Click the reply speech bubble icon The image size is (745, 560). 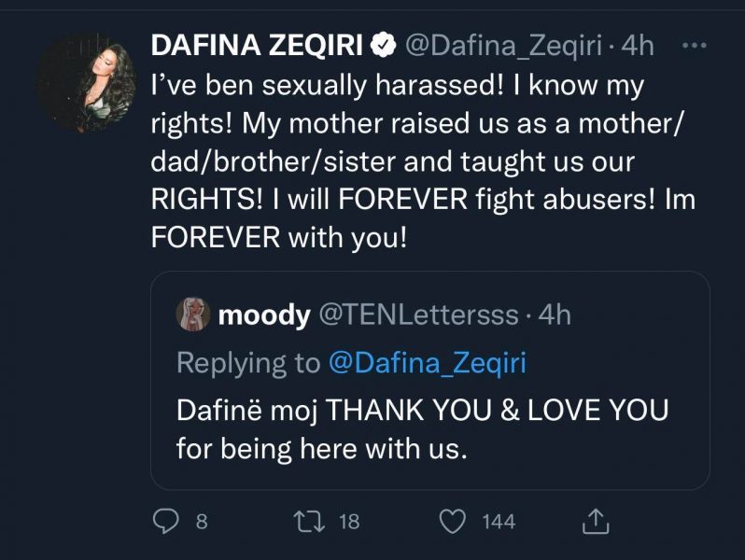click(x=165, y=521)
